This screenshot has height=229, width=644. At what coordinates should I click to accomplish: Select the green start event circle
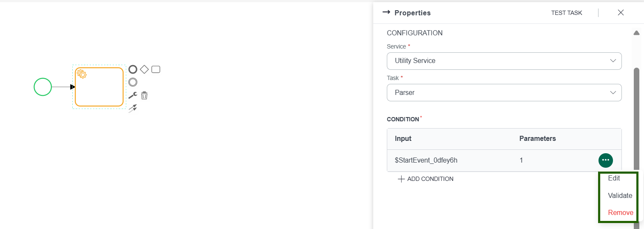[x=43, y=87]
